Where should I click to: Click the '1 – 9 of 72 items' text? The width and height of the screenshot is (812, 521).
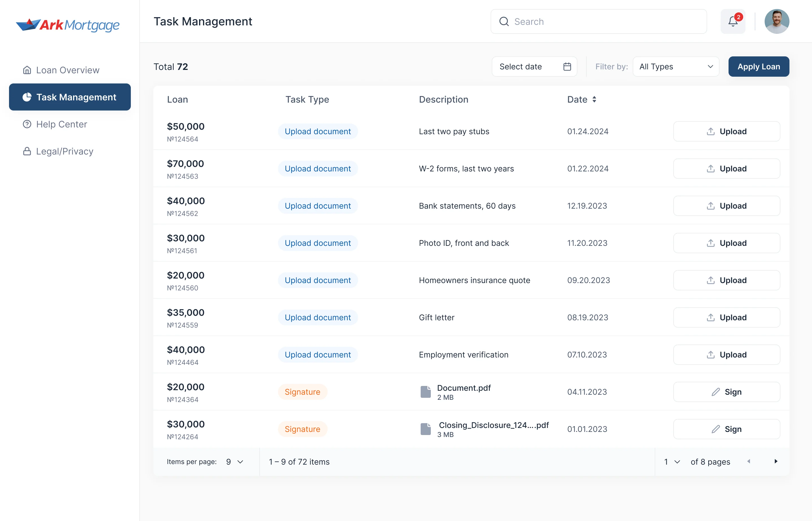click(299, 462)
